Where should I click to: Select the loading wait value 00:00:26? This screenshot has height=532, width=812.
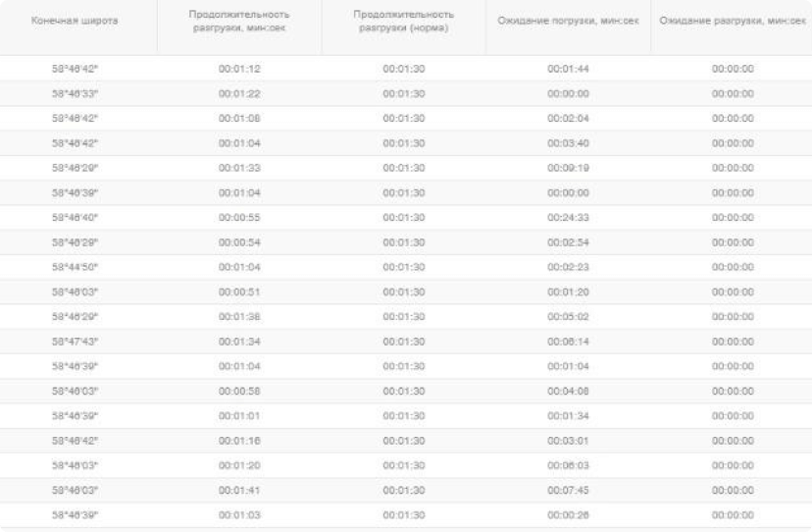tap(568, 515)
